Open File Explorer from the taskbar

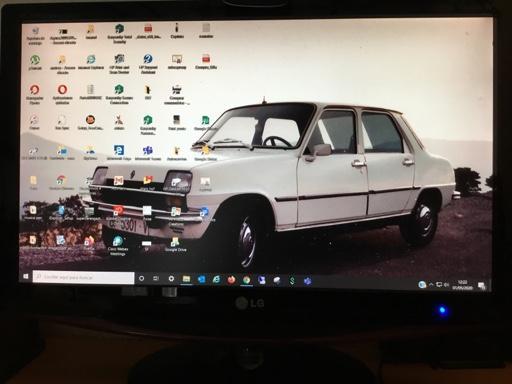(x=186, y=279)
